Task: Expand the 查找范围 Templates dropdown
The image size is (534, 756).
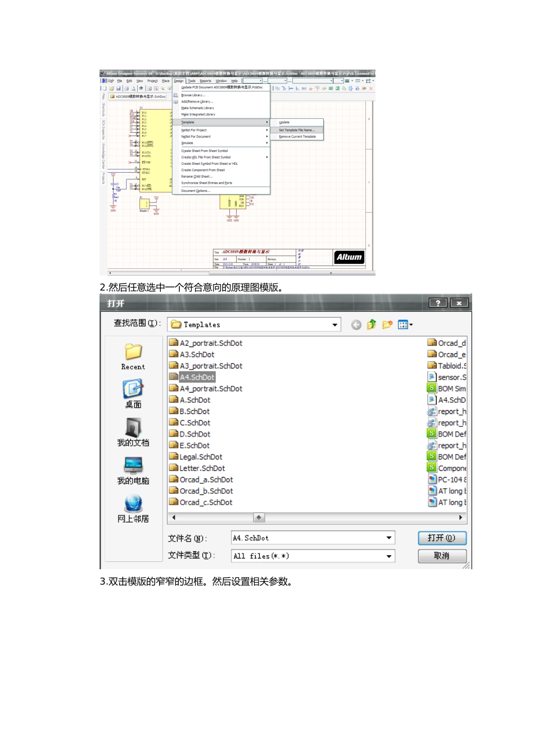Action: pos(335,325)
